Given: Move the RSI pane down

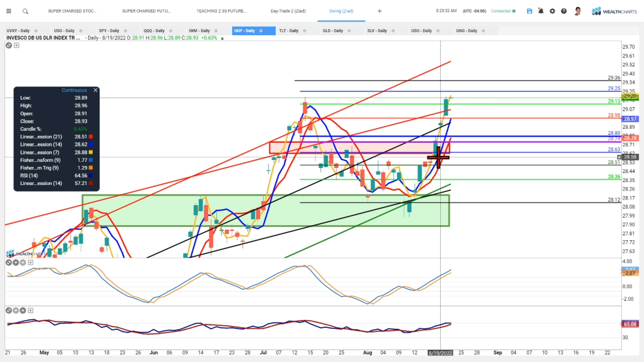Looking at the screenshot, I should point(16,310).
